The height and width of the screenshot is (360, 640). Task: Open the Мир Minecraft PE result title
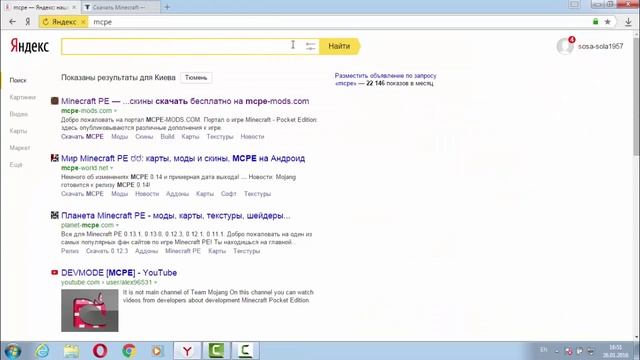183,158
